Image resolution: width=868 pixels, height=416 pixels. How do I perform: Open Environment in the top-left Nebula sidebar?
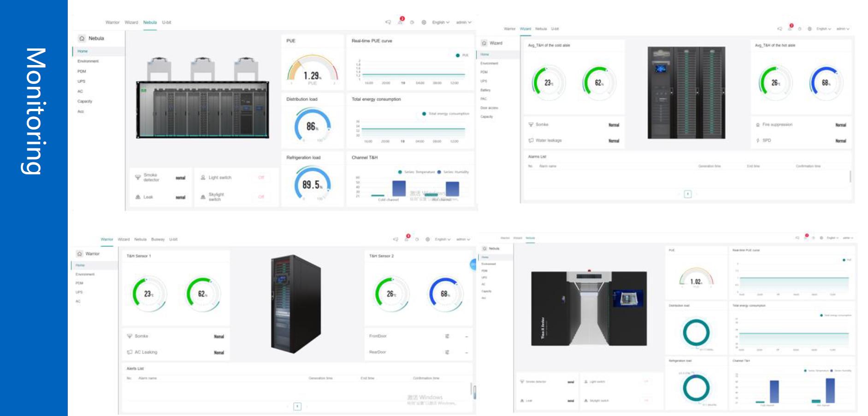(88, 61)
